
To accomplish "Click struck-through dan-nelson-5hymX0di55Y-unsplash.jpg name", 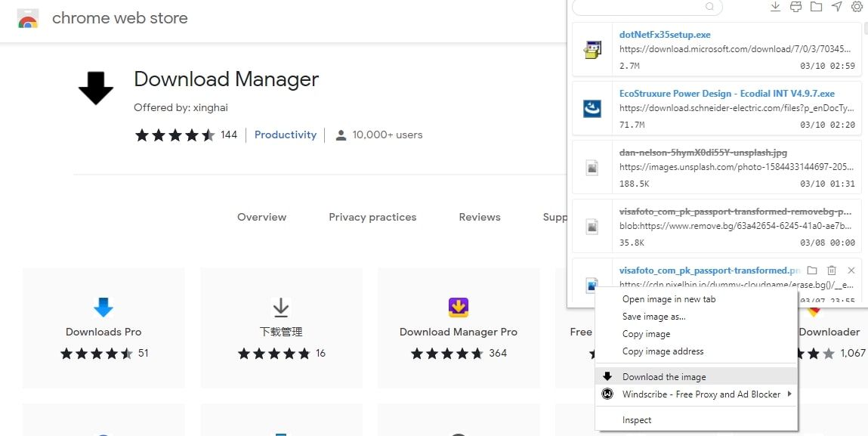I will [x=703, y=153].
